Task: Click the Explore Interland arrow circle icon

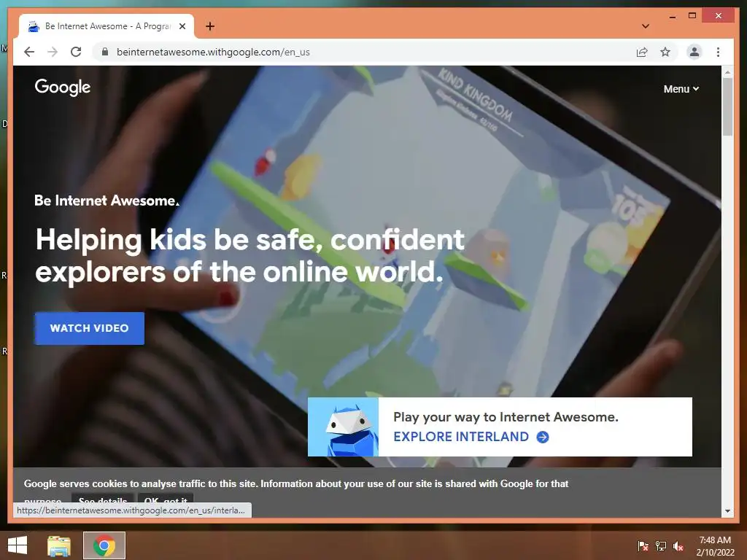Action: pos(543,437)
